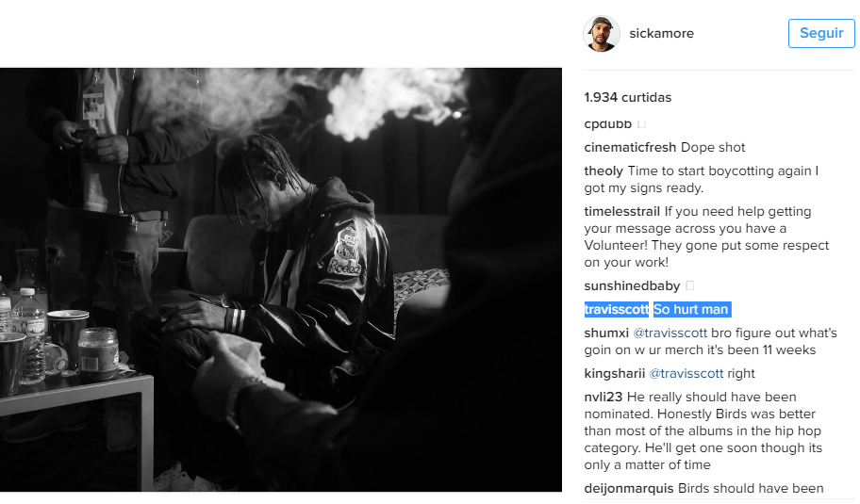Click the emoji placeholder after cpdubb
This screenshot has width=860, height=504.
642,123
